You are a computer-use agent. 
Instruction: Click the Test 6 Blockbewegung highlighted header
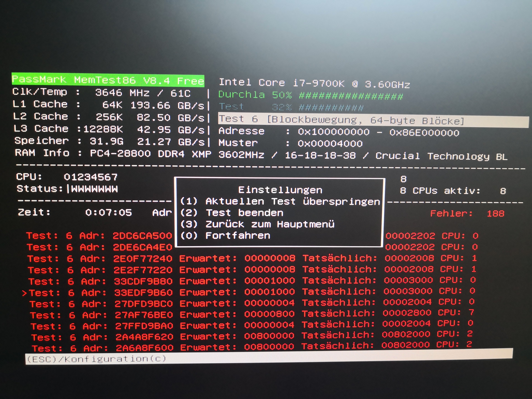342,120
